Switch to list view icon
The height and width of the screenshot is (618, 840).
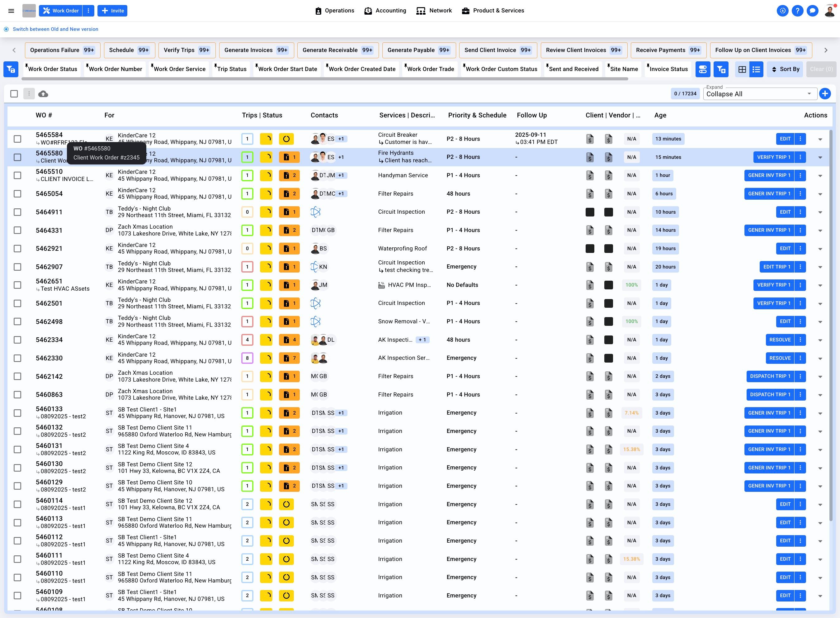(756, 69)
